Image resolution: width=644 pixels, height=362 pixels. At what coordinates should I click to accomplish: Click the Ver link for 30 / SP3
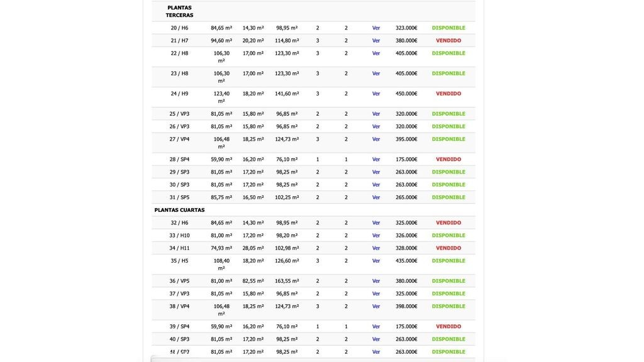tap(376, 185)
